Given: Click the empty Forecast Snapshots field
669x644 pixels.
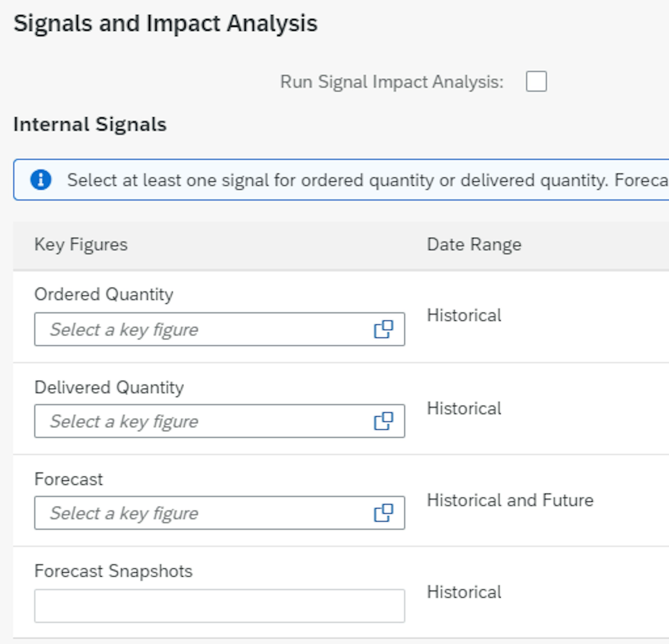Looking at the screenshot, I should [x=219, y=606].
